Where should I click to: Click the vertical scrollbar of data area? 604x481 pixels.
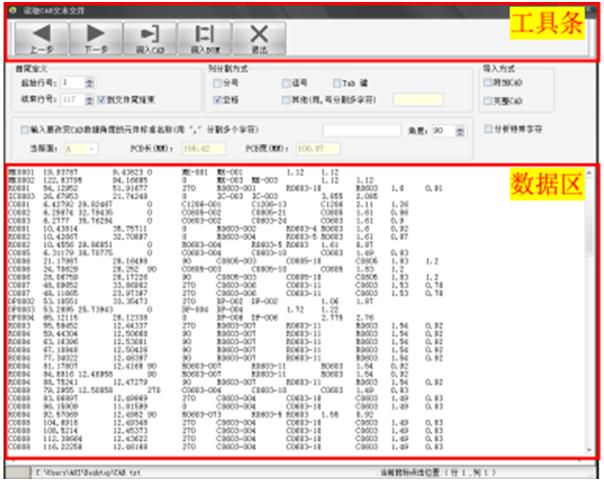tap(589, 311)
